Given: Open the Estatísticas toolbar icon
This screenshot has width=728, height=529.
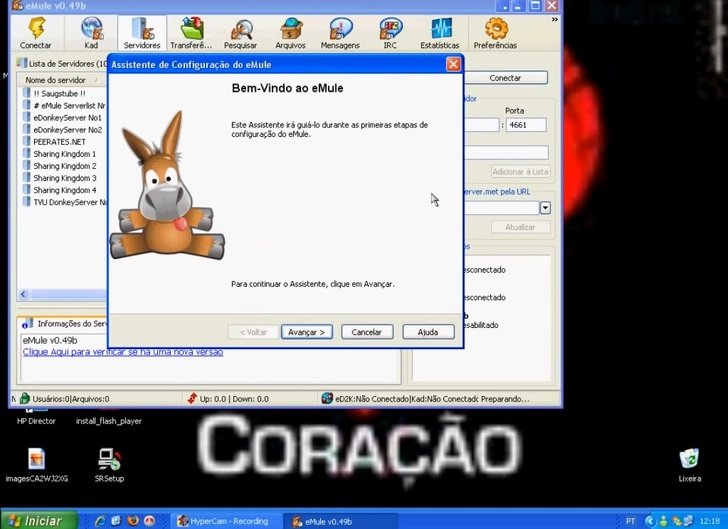Looking at the screenshot, I should click(x=440, y=33).
